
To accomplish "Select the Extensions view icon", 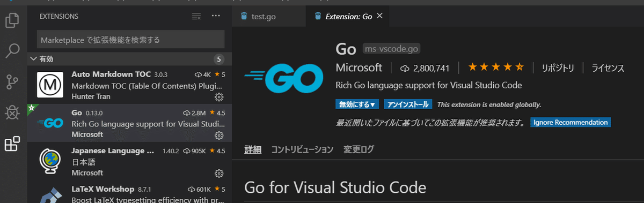I will (12, 144).
